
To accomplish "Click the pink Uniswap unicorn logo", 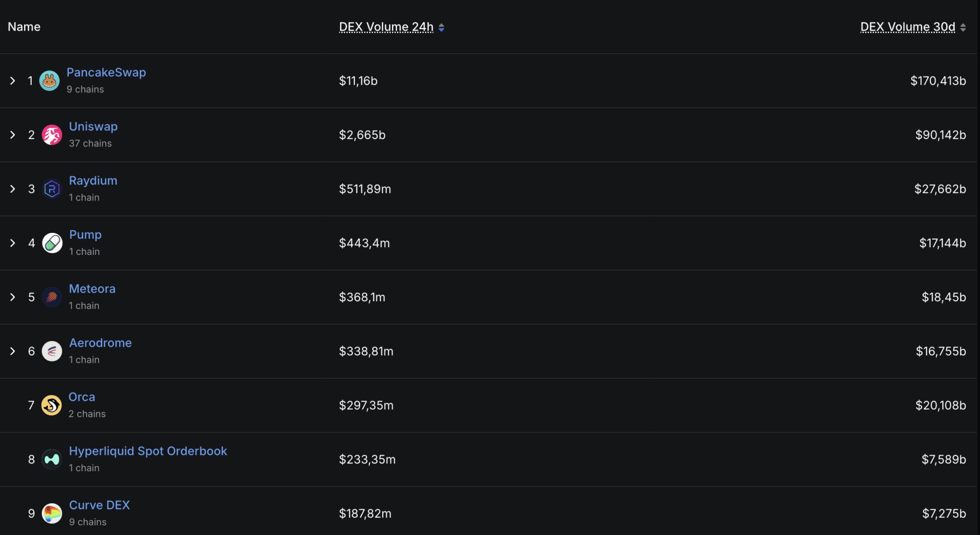I will coord(52,135).
